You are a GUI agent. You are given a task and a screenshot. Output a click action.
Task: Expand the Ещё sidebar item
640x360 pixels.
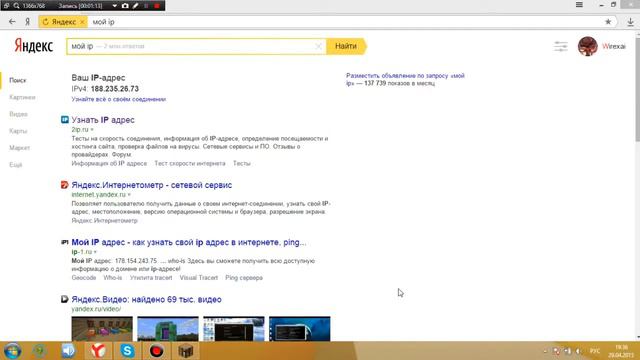pos(16,165)
